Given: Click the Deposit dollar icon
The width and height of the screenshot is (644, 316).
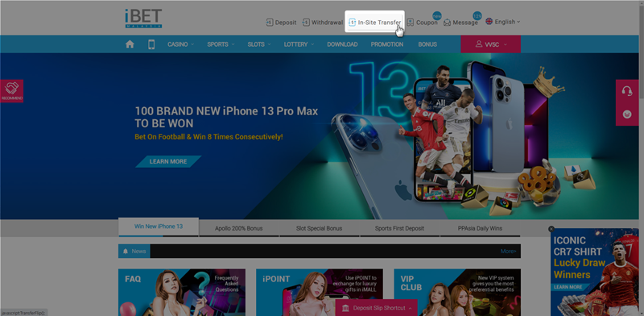Looking at the screenshot, I should [270, 23].
